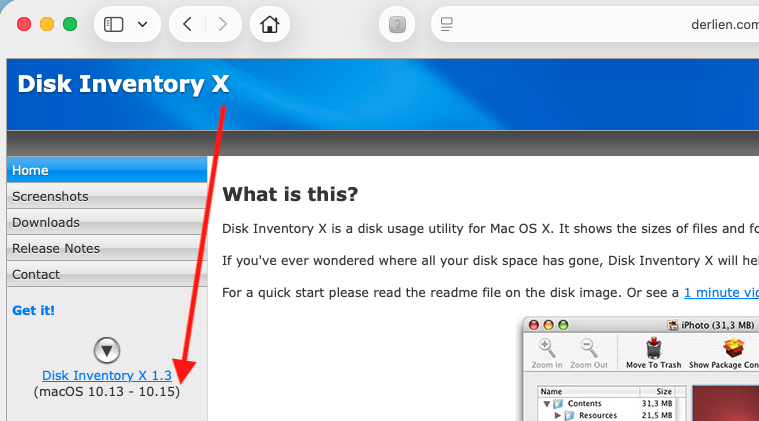Open the Screenshots menu item
Screen dimensions: 759x421
(107, 196)
